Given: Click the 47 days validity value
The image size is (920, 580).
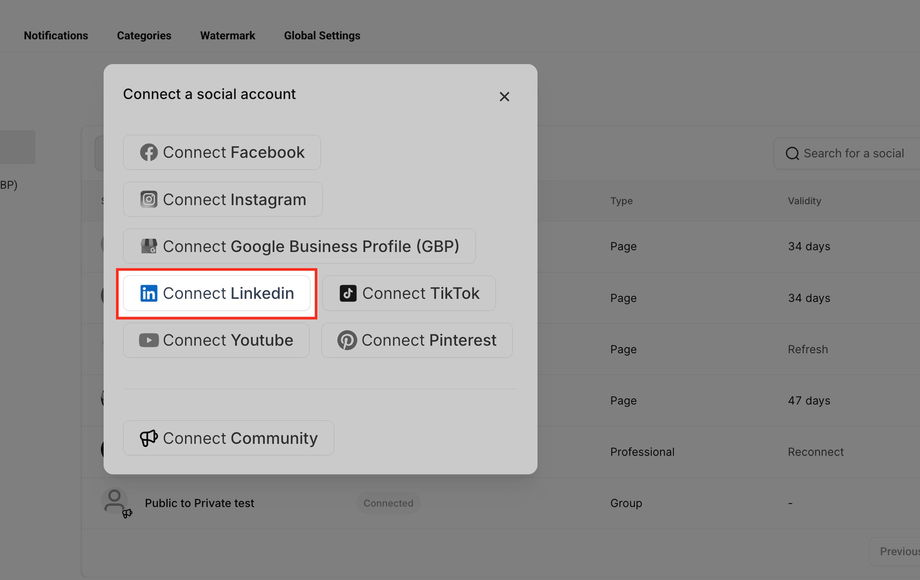Looking at the screenshot, I should (x=809, y=401).
